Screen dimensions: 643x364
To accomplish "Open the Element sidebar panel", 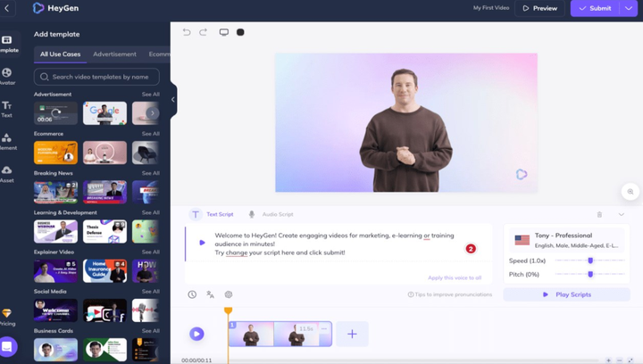I will [x=7, y=142].
